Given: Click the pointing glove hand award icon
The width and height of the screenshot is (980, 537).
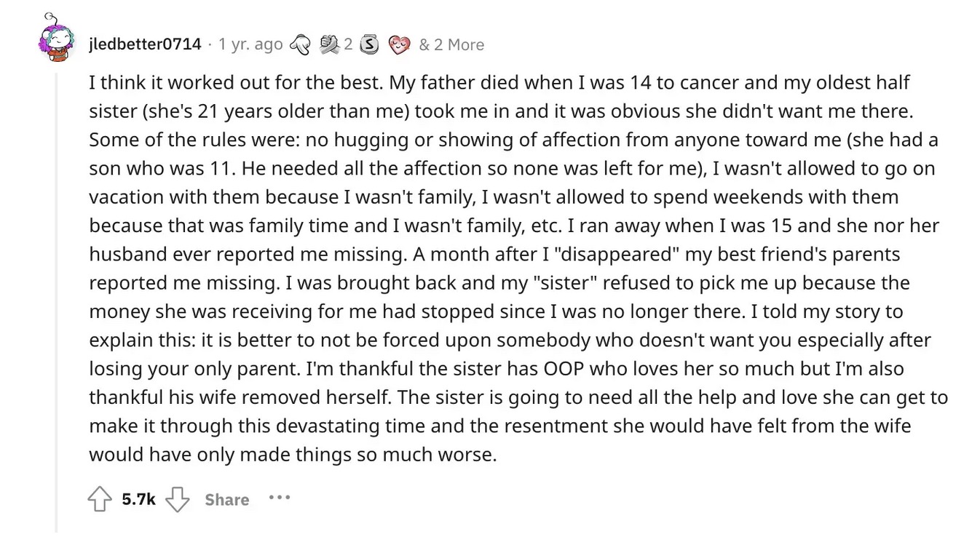Looking at the screenshot, I should tap(299, 44).
